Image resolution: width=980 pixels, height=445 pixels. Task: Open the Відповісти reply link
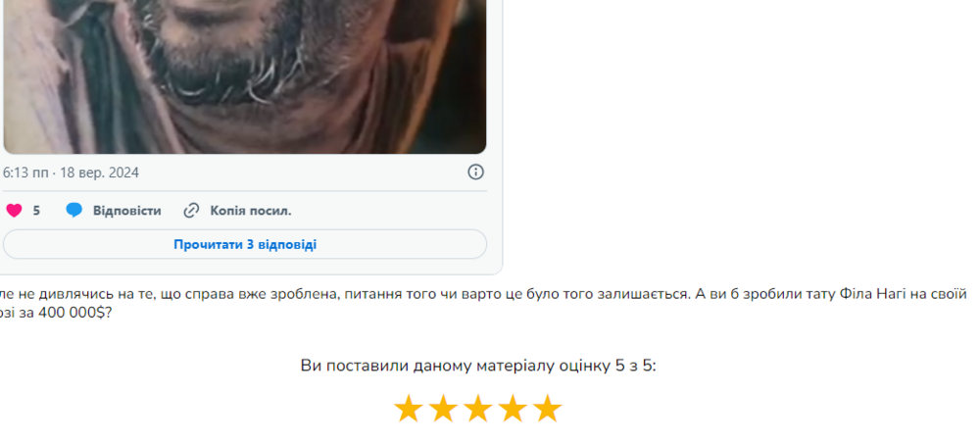126,211
